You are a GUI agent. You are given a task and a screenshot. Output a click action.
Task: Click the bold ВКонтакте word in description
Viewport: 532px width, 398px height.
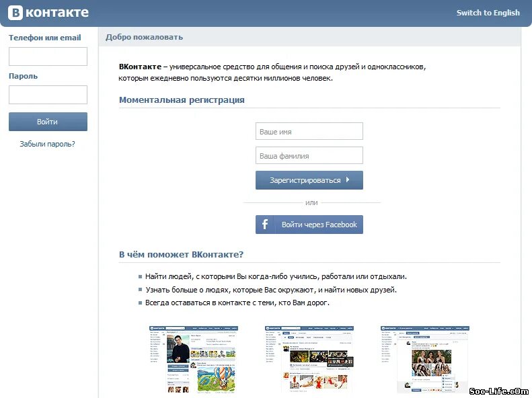(140, 67)
